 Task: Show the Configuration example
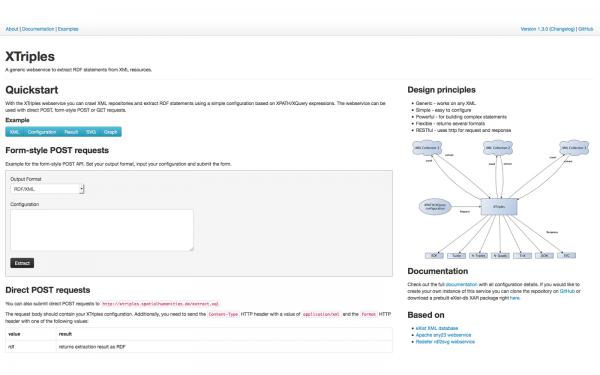[x=42, y=132]
